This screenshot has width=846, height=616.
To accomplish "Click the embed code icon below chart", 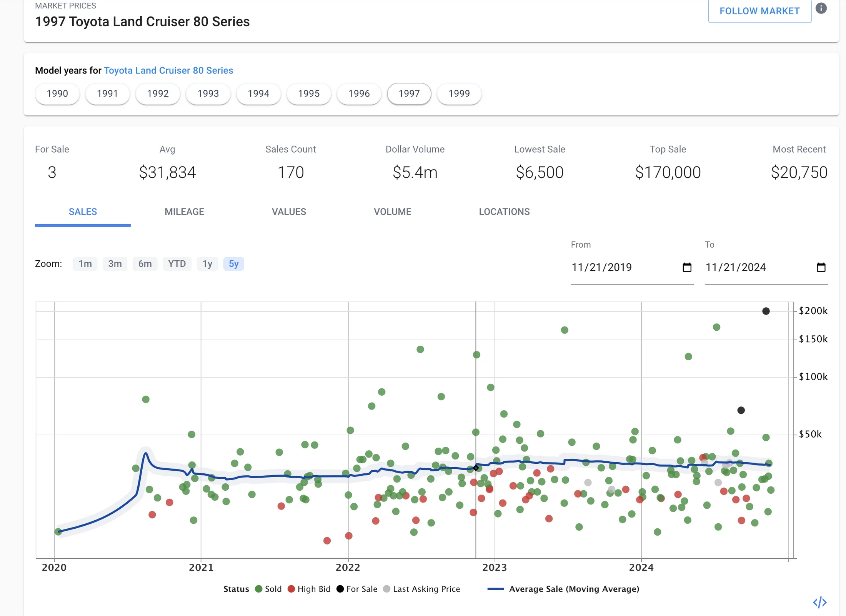I will tap(819, 602).
